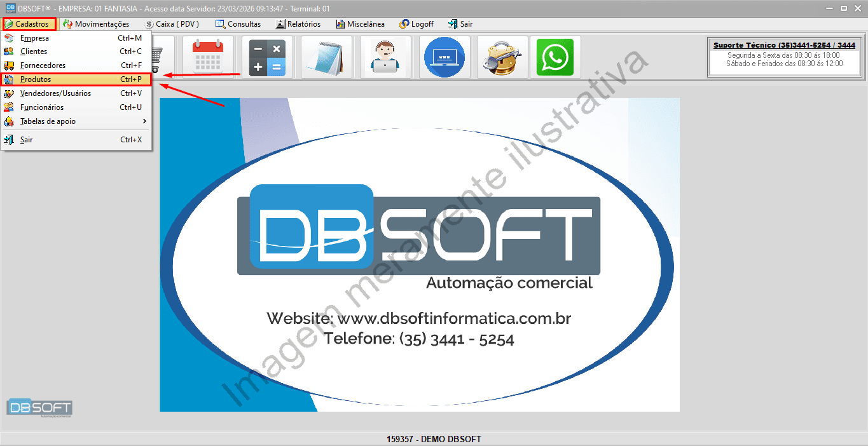Image resolution: width=868 pixels, height=446 pixels.
Task: Click the blue www website icon
Action: point(443,57)
